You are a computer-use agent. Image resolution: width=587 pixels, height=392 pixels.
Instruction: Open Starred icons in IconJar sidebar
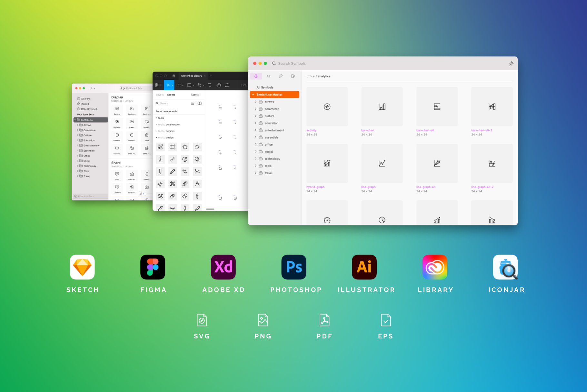pos(83,104)
